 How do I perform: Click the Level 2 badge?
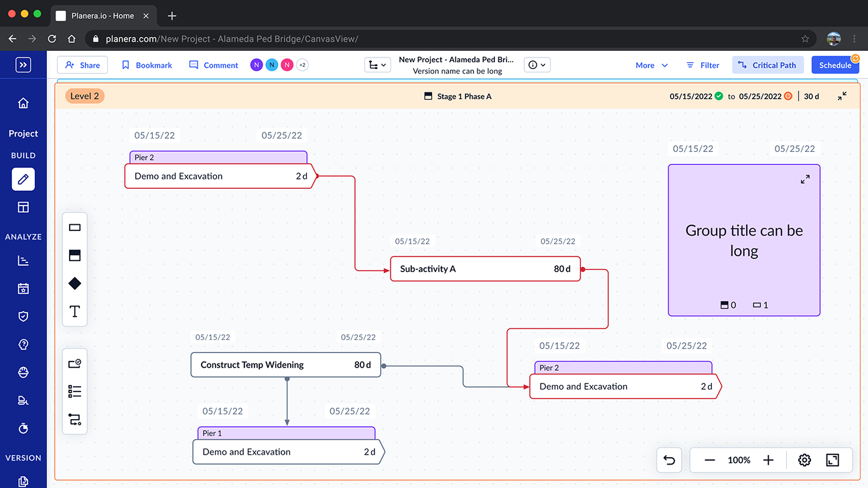click(85, 96)
